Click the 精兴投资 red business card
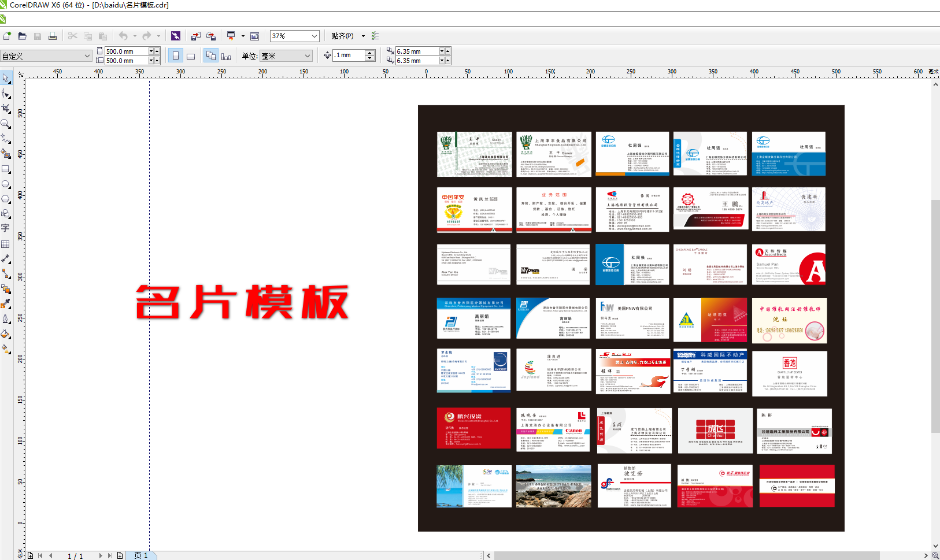940x560 pixels. click(x=473, y=428)
